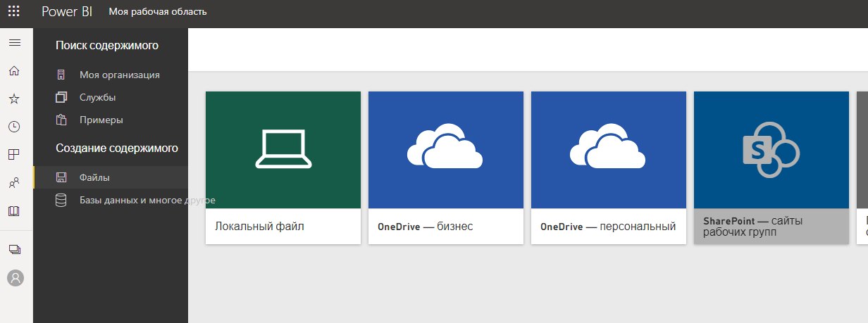Click the Поиск содержимого heading
The width and height of the screenshot is (868, 323).
pyautogui.click(x=107, y=46)
